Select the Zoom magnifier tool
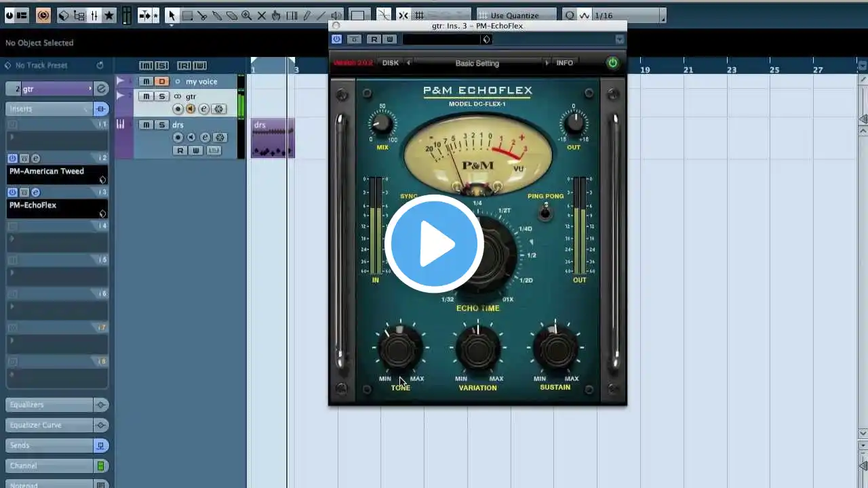 247,15
